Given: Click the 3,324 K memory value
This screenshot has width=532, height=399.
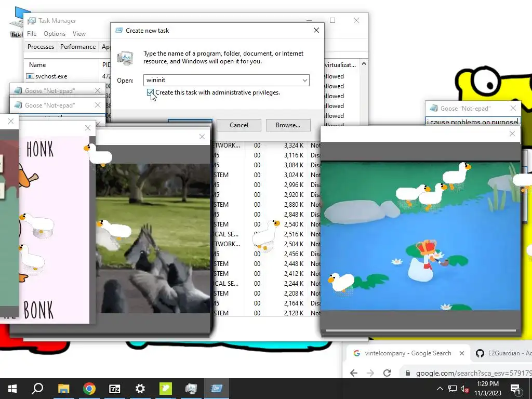Looking at the screenshot, I should point(294,145).
